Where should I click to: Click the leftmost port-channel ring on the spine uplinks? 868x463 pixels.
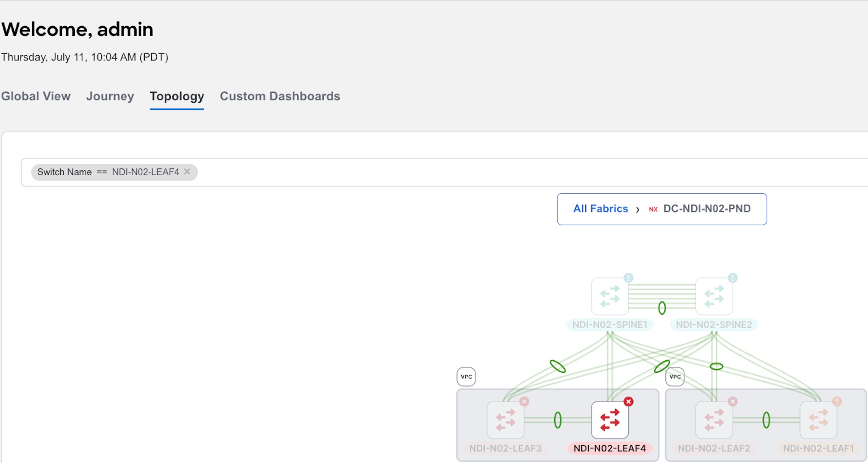pos(558,366)
